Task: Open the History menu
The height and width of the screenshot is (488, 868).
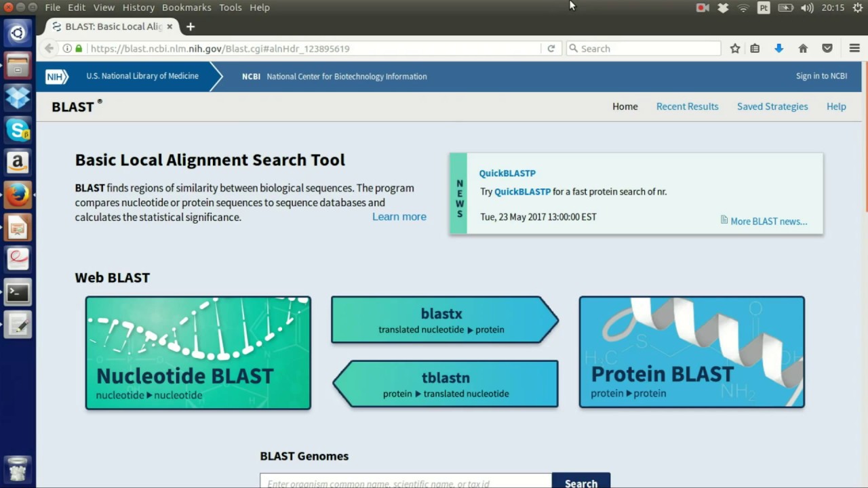Action: (138, 7)
